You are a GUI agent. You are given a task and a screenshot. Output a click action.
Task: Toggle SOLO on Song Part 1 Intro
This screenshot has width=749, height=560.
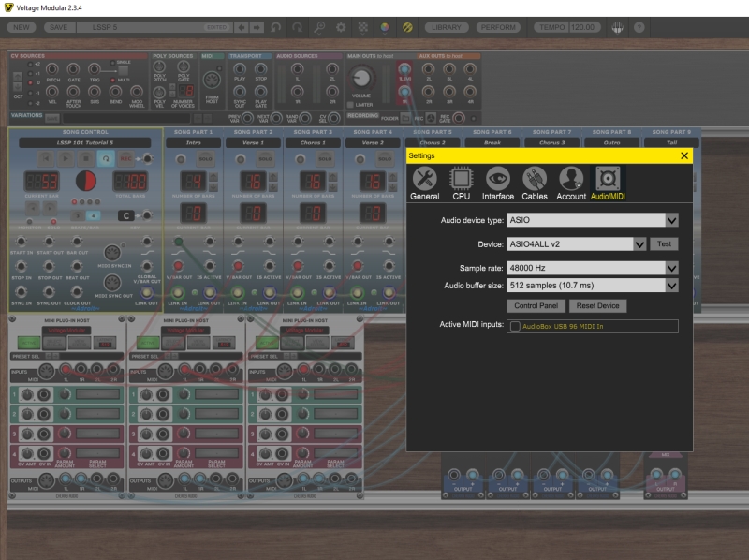click(205, 158)
